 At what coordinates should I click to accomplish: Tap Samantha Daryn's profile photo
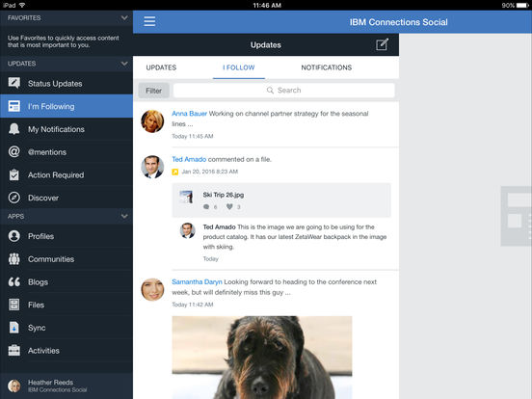coord(152,289)
